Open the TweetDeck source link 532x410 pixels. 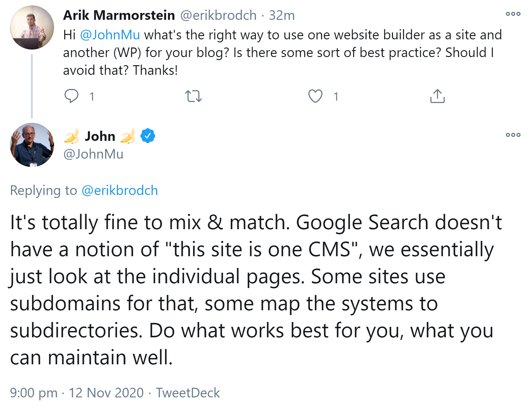pyautogui.click(x=188, y=392)
